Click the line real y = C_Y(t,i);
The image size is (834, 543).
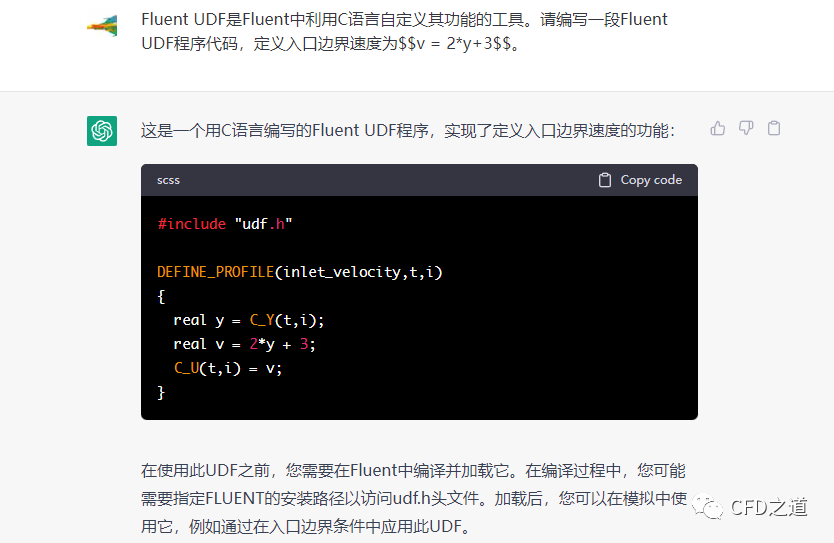(x=248, y=320)
